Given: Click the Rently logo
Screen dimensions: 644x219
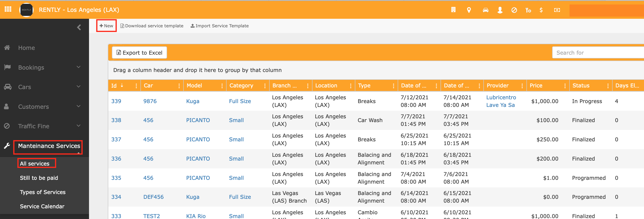Looking at the screenshot, I should pos(26,10).
